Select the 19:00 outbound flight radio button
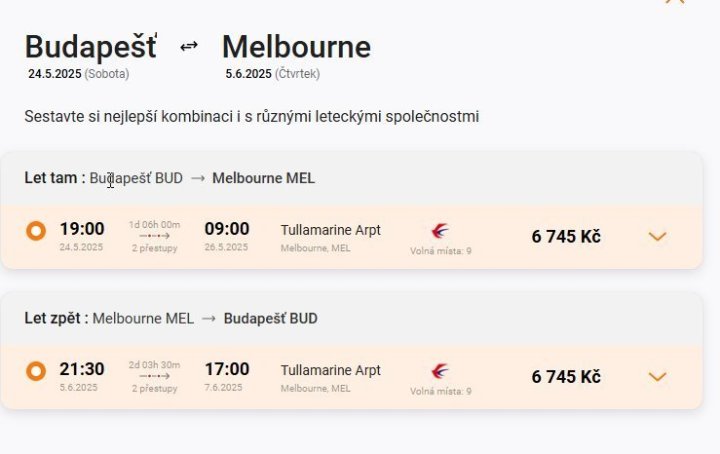The width and height of the screenshot is (720, 454). click(x=36, y=231)
